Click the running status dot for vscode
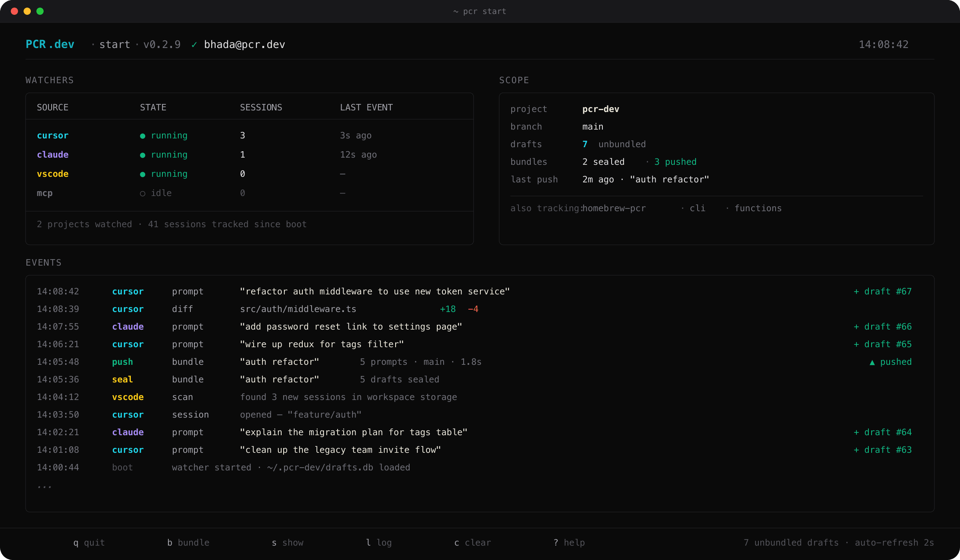This screenshot has width=960, height=560. [142, 174]
